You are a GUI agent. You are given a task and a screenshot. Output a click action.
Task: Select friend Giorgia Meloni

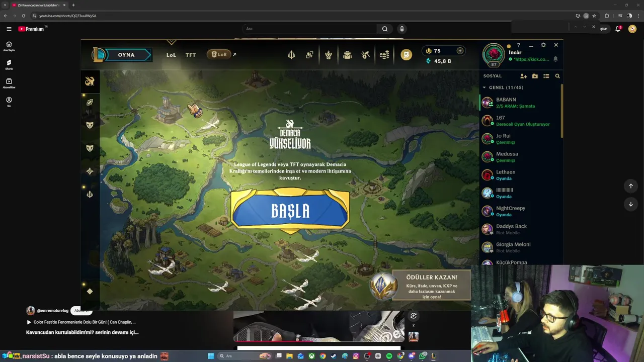coord(520,247)
